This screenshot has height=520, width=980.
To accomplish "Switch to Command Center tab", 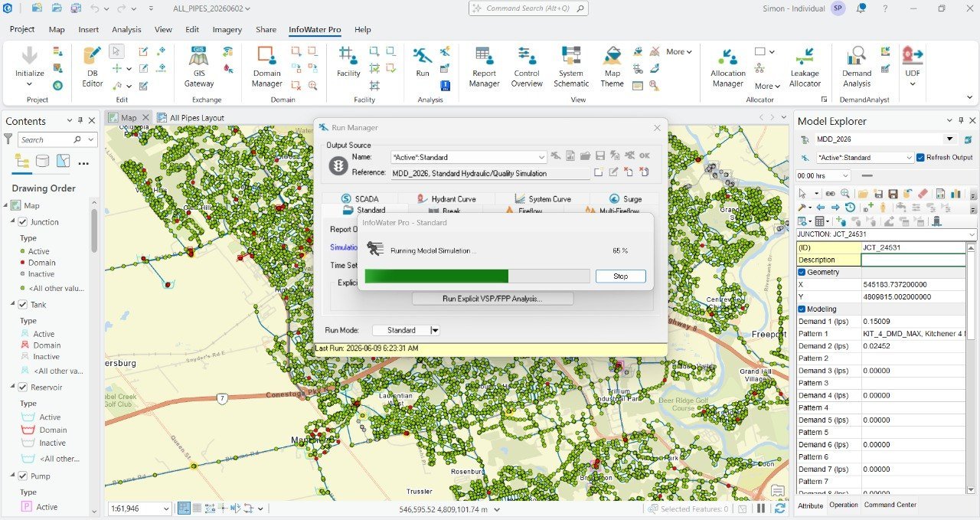I will point(890,505).
